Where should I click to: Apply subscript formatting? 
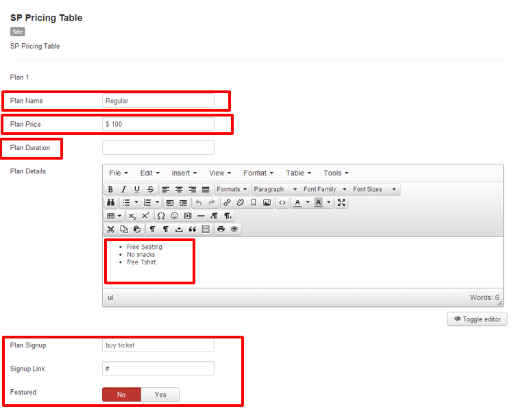pyautogui.click(x=132, y=217)
